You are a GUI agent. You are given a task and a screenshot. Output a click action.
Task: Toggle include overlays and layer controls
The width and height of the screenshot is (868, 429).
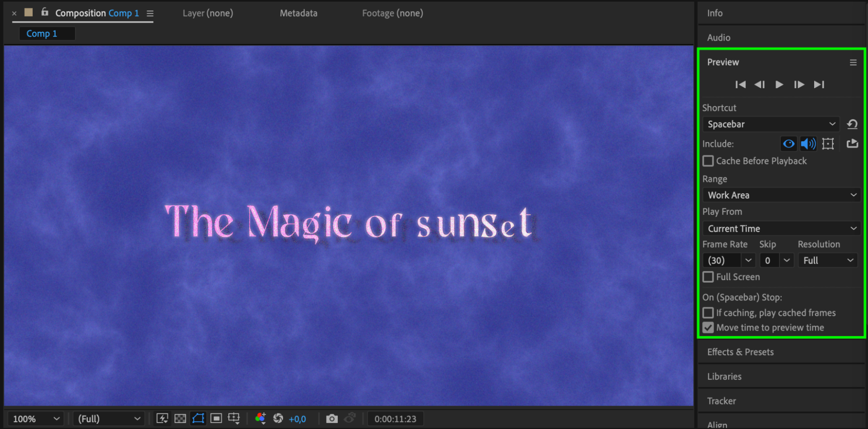pos(828,143)
